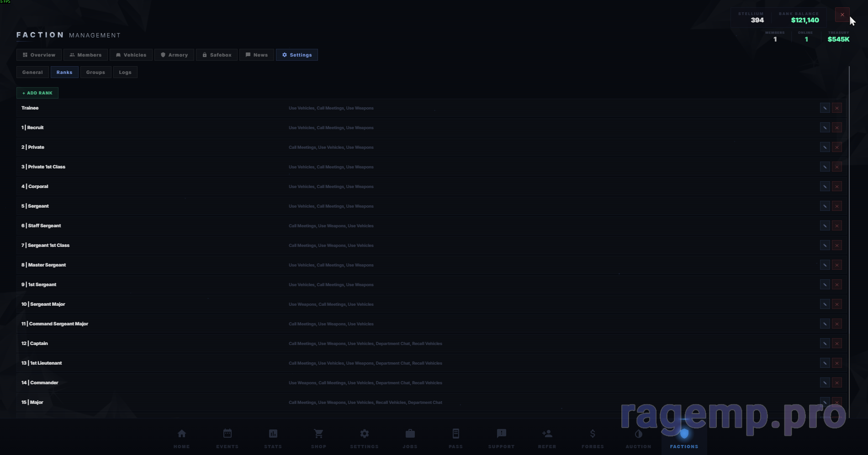Open the Jobs briefcase icon
The image size is (868, 455).
click(x=410, y=434)
